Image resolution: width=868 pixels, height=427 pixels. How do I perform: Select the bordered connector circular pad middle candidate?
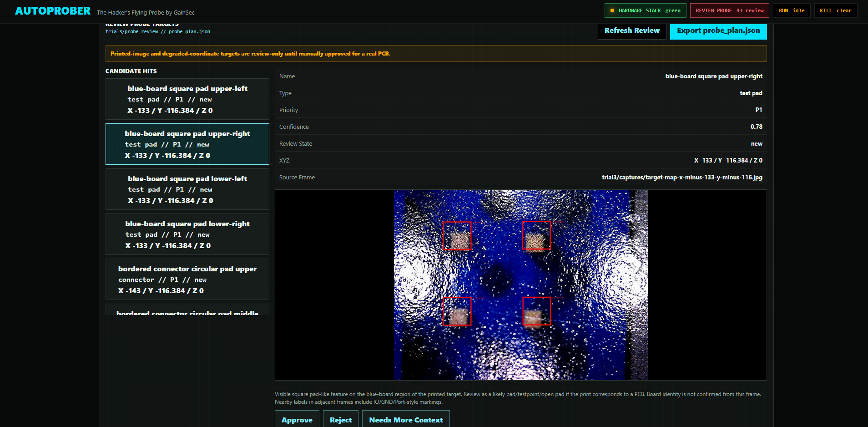point(187,312)
